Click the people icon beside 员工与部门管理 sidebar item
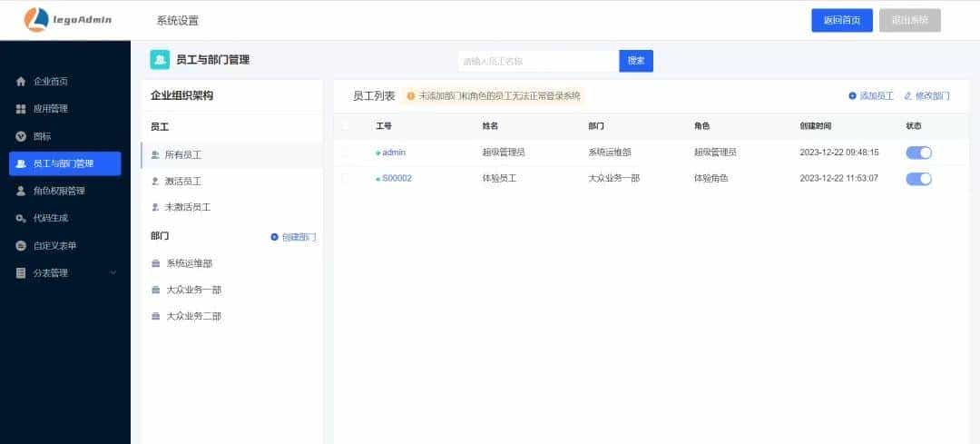Viewport: 980px width, 444px height. coord(21,163)
